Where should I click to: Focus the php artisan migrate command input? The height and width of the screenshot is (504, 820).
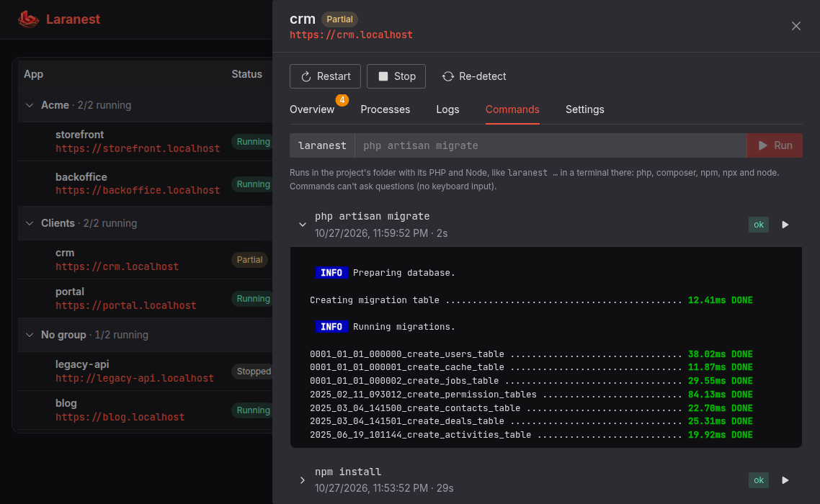(551, 145)
